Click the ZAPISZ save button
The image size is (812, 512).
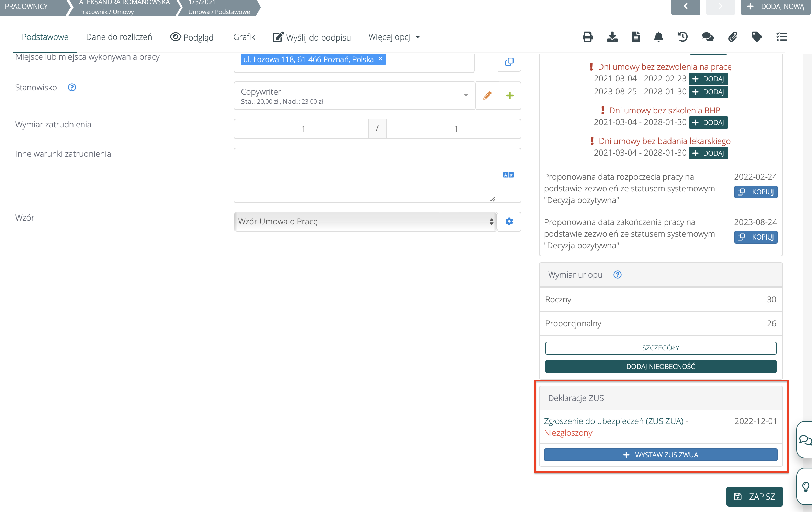tap(755, 496)
